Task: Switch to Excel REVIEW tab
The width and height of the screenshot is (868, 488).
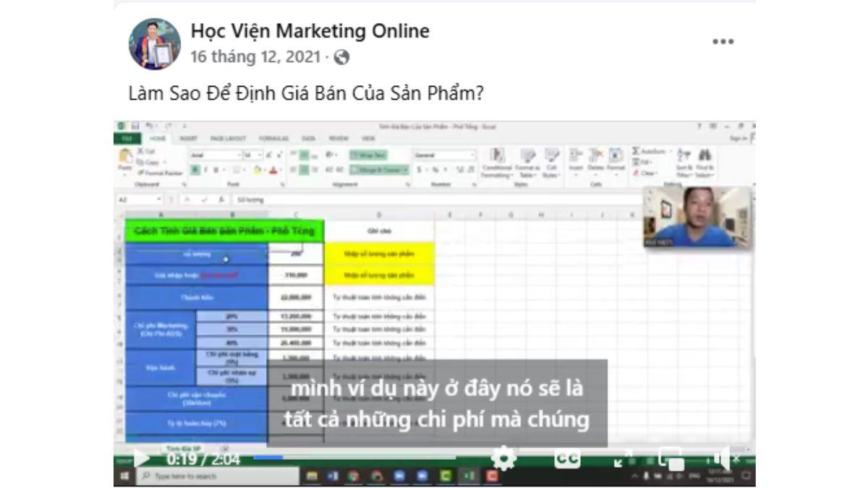Action: 339,138
